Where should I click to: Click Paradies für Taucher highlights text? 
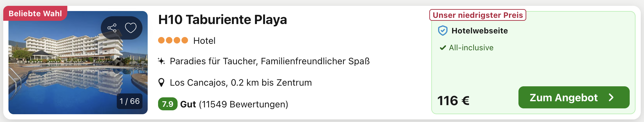[270, 61]
